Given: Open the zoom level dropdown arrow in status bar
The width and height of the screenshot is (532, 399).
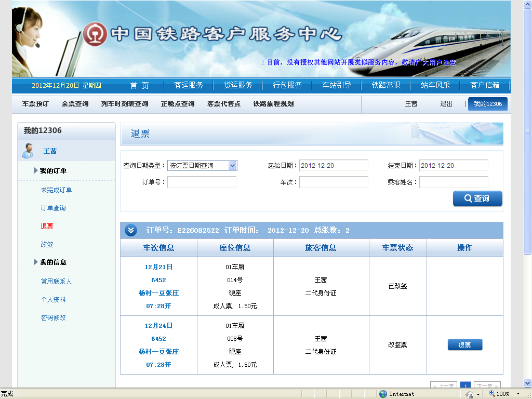Looking at the screenshot, I should pos(518,394).
